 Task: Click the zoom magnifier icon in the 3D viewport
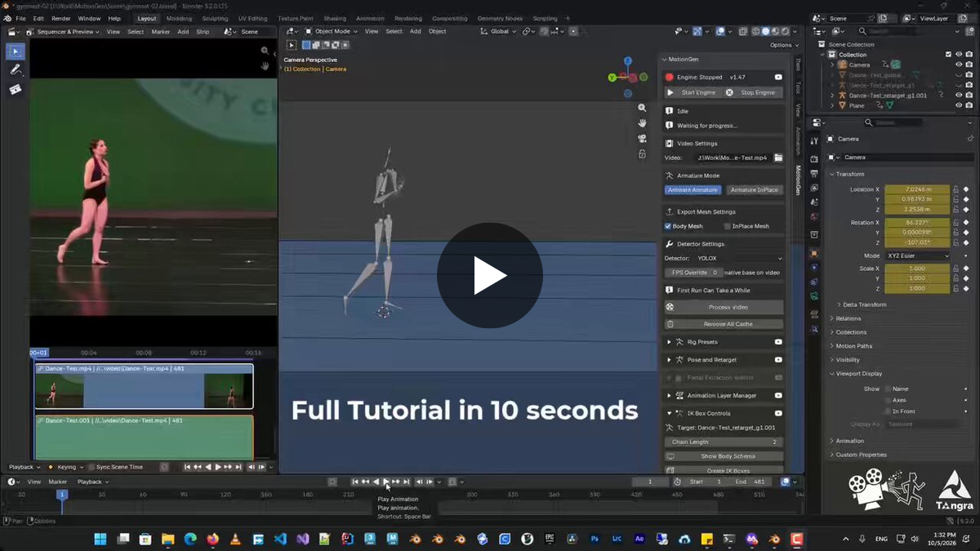pos(643,108)
